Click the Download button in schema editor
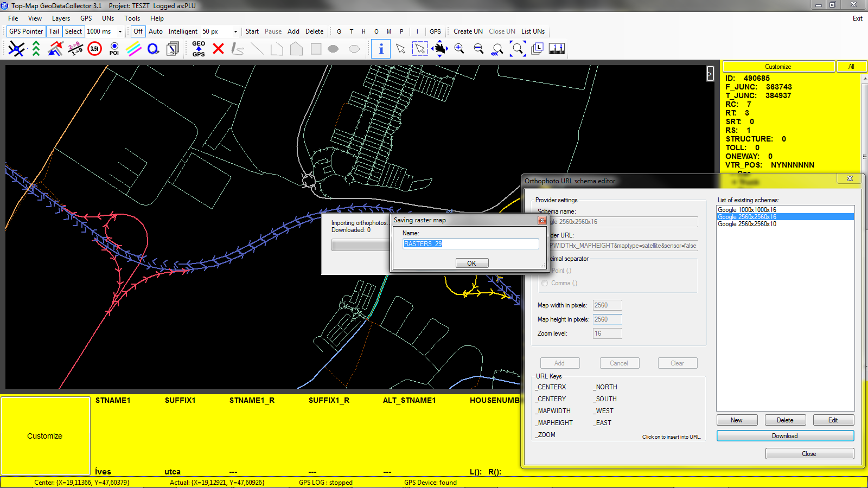Screen dimensions: 868x488 pos(785,436)
